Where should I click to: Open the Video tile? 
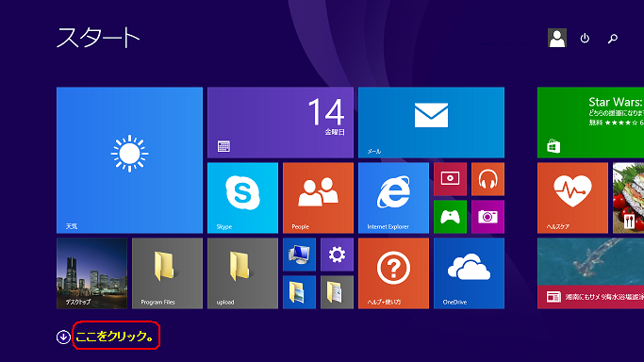[x=450, y=179]
